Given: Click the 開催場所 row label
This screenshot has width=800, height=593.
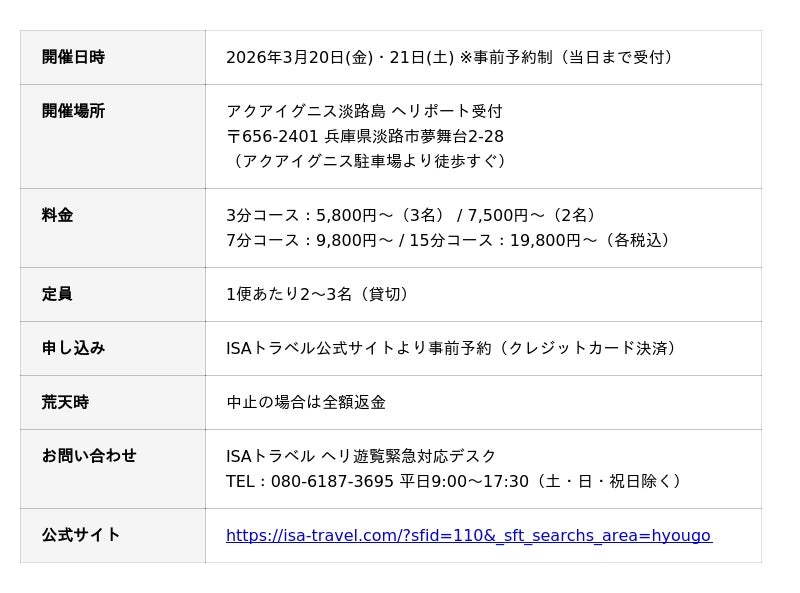Looking at the screenshot, I should point(73,111).
